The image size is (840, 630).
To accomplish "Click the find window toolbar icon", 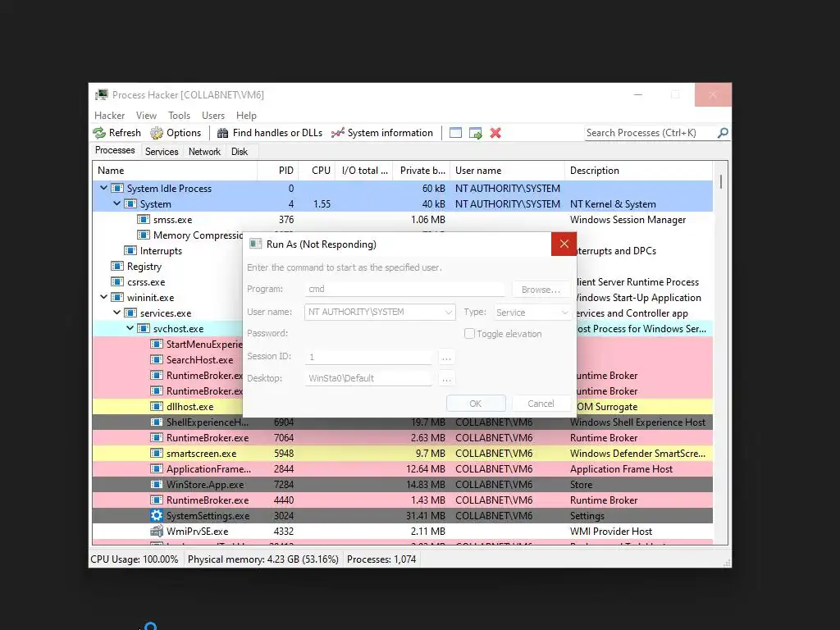I will [x=455, y=133].
